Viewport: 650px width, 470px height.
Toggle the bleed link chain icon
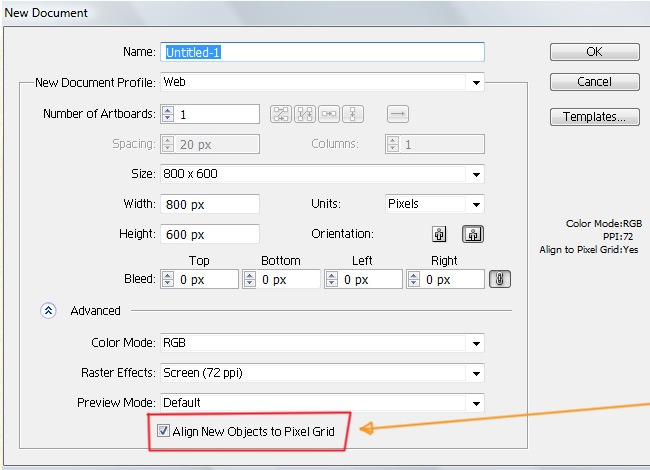click(500, 280)
